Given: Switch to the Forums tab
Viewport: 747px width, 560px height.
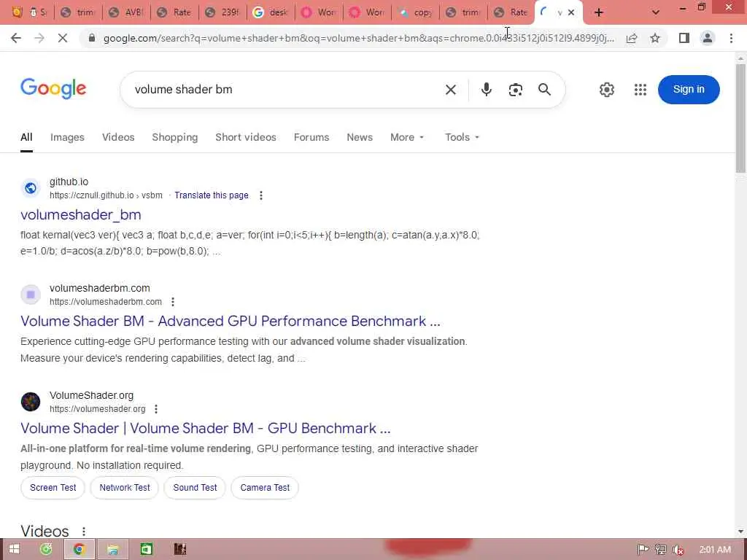Looking at the screenshot, I should pyautogui.click(x=311, y=137).
